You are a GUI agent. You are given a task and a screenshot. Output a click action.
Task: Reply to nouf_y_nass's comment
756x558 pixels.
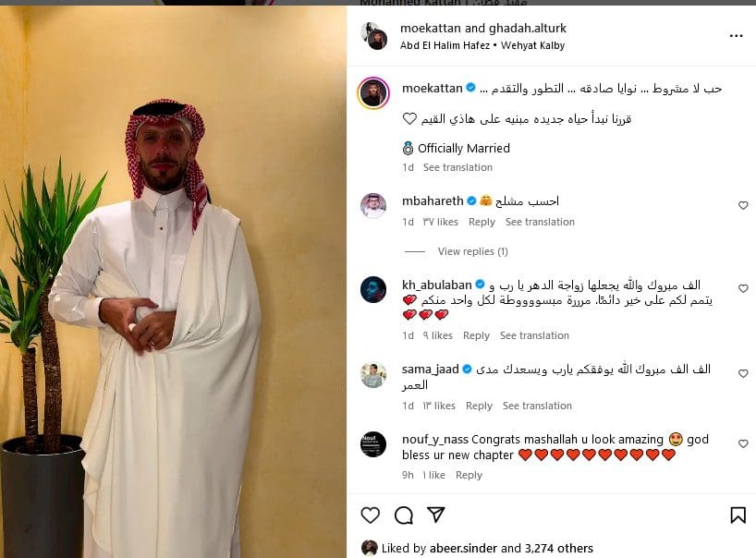coord(469,475)
